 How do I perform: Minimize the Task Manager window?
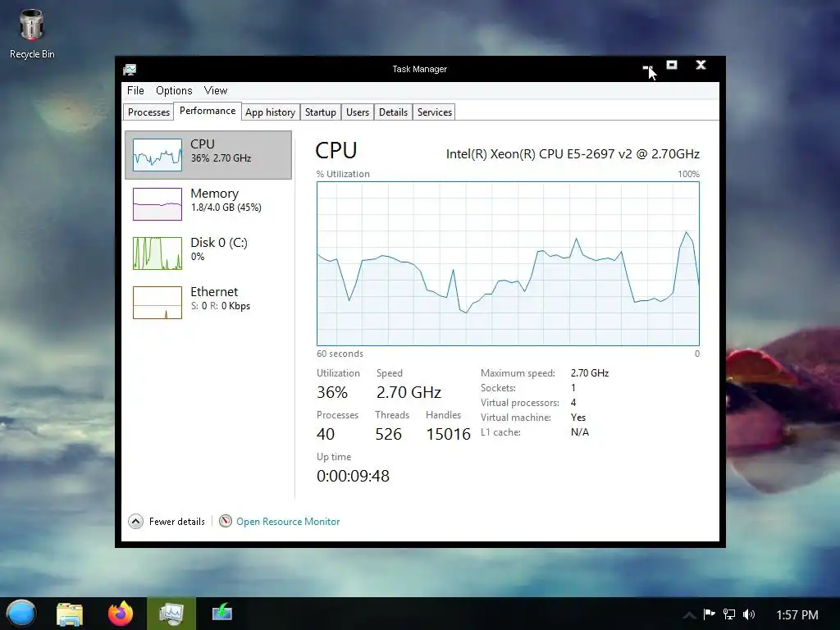[647, 68]
